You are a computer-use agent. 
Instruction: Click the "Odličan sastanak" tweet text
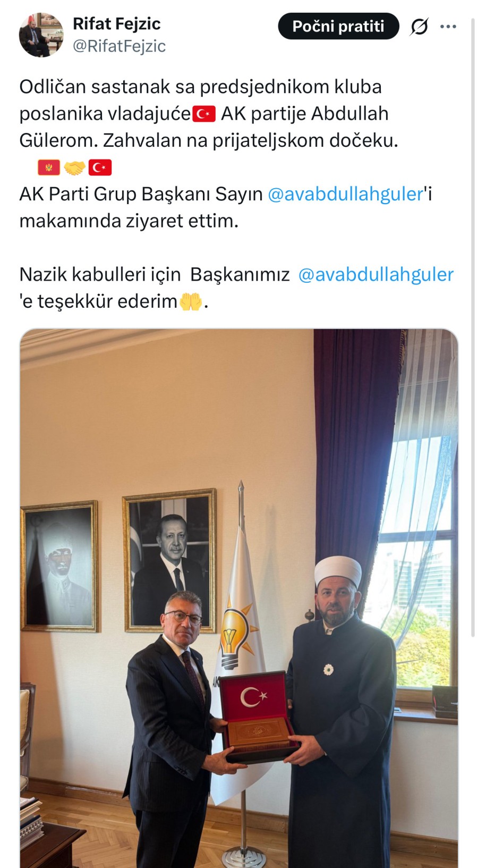click(x=200, y=87)
